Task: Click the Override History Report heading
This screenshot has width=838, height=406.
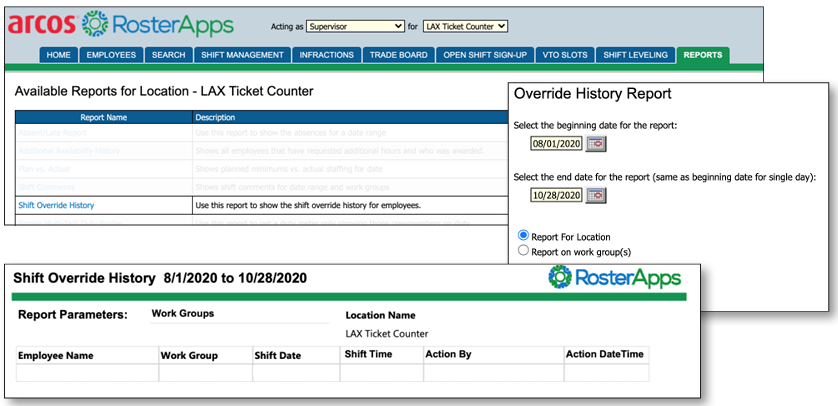Action: click(x=593, y=94)
